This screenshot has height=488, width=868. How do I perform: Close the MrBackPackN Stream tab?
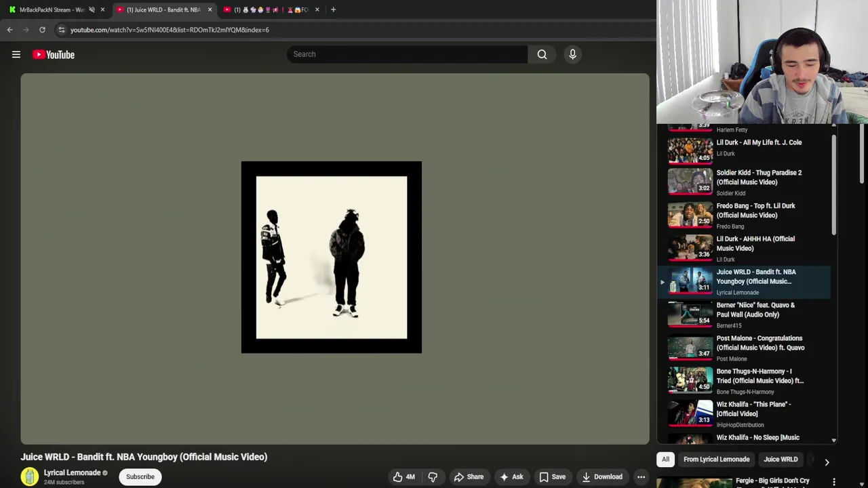pyautogui.click(x=102, y=9)
